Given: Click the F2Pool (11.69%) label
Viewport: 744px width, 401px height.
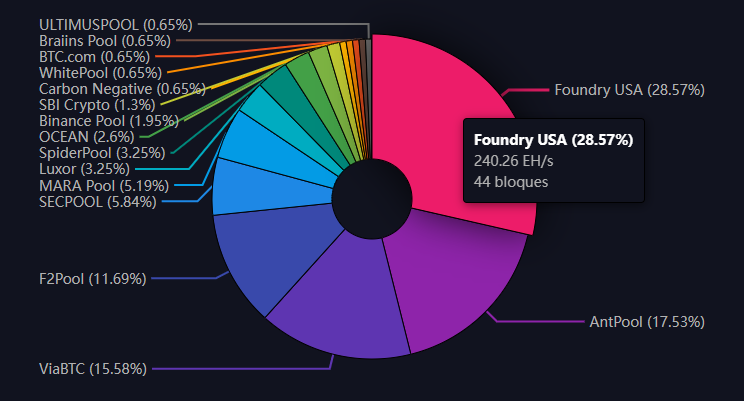Looking at the screenshot, I should [x=93, y=279].
